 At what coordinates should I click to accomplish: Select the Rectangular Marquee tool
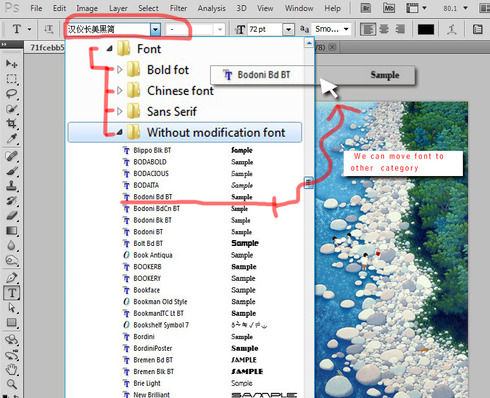pos(11,79)
